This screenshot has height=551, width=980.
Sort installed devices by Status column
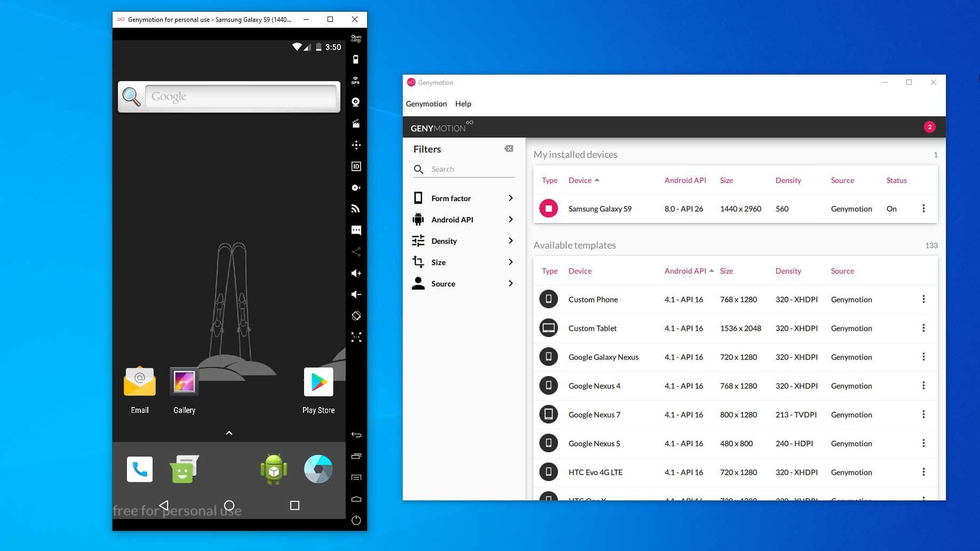[896, 180]
